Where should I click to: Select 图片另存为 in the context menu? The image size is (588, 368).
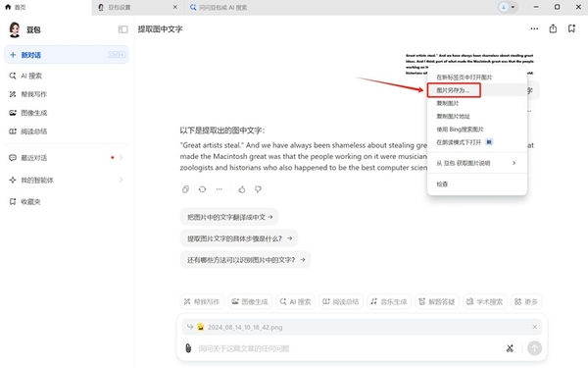454,90
